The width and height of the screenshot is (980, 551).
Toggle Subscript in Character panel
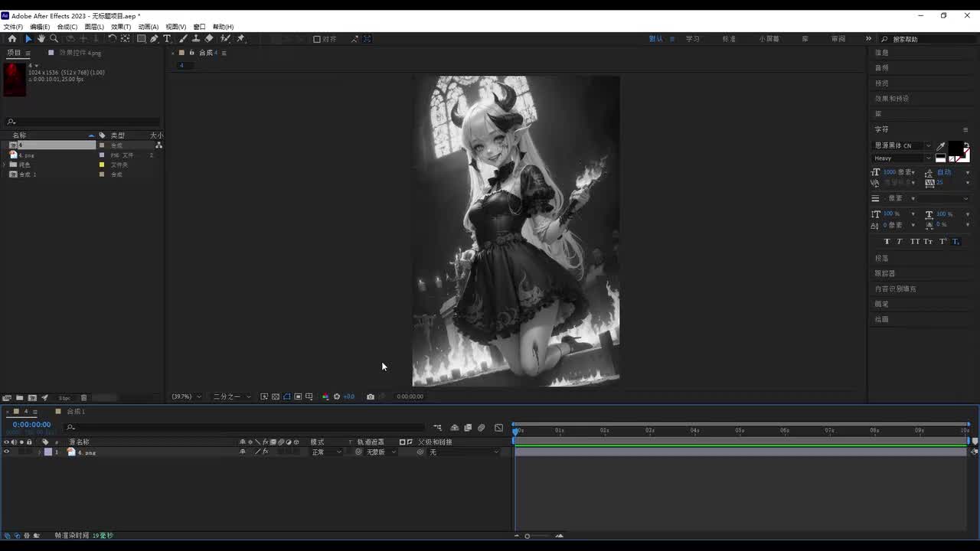click(955, 242)
